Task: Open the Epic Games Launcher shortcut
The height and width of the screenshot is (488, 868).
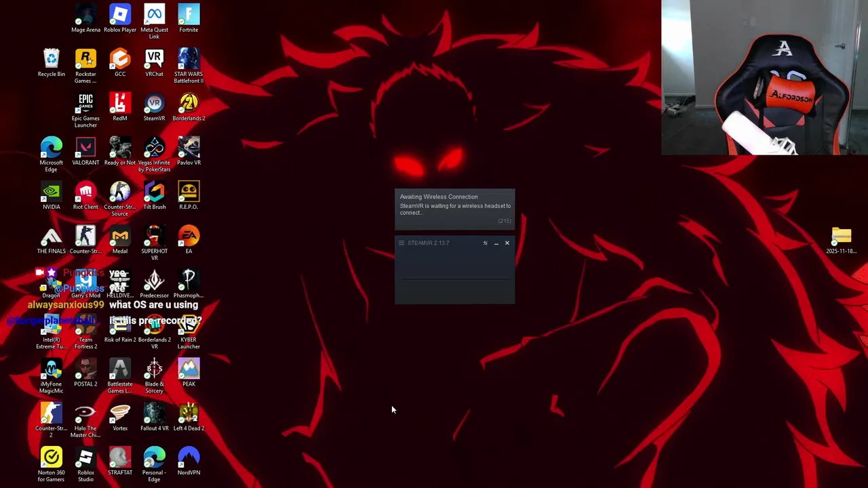Action: point(85,110)
